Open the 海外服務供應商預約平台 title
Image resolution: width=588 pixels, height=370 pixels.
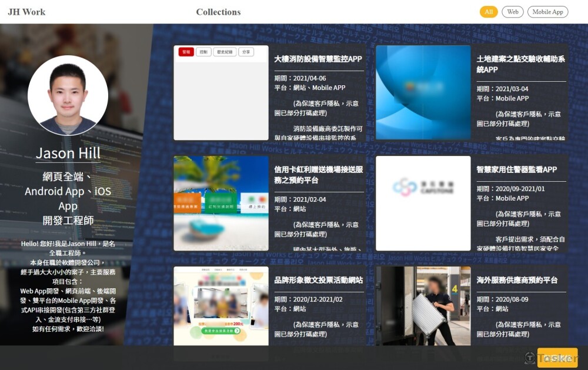[516, 280]
